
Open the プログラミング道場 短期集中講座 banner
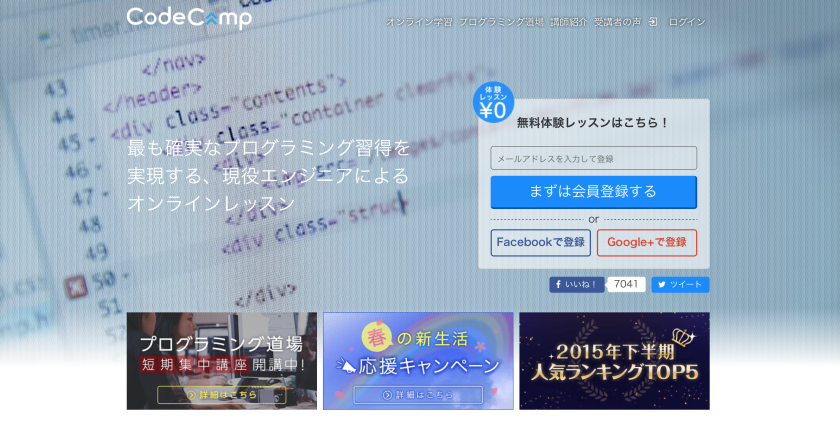click(x=222, y=361)
